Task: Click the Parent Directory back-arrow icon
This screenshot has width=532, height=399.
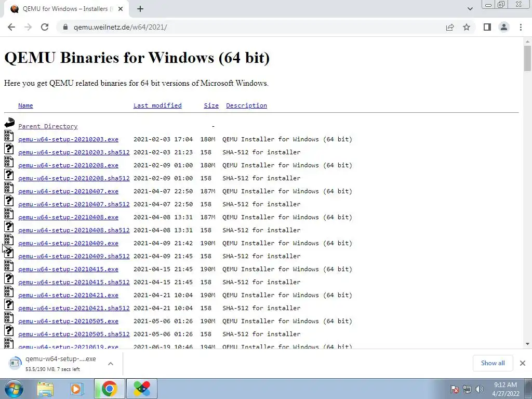Action: click(x=9, y=123)
